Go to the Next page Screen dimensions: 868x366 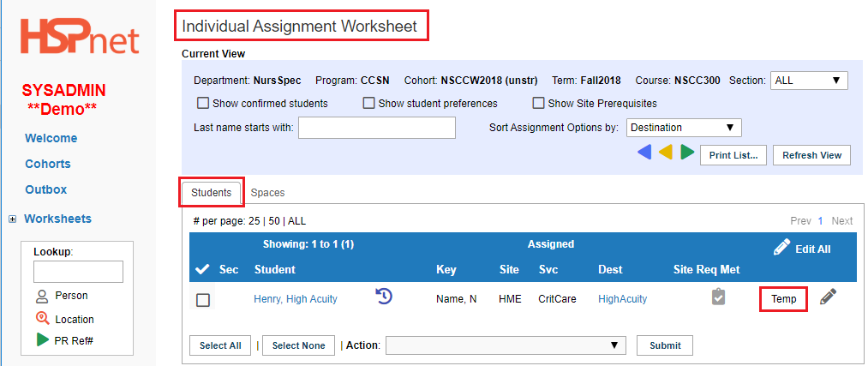(842, 221)
